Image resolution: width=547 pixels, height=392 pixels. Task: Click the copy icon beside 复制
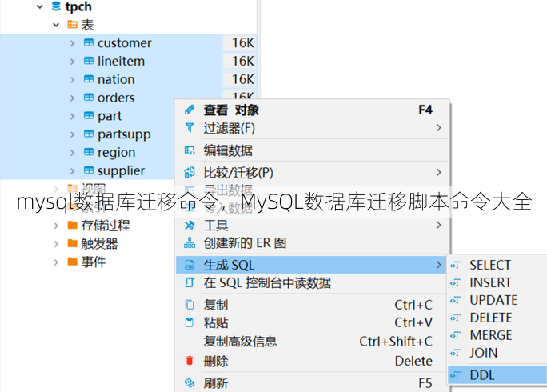(190, 305)
